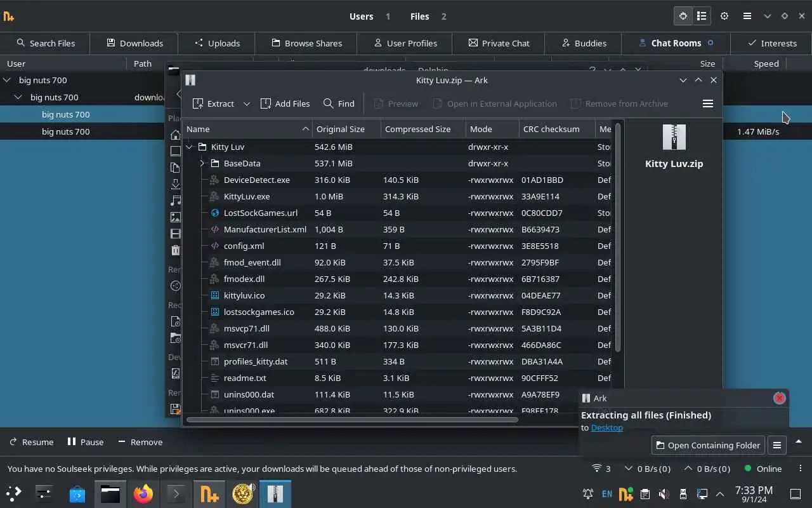Click Open Containing Folder button

(x=707, y=445)
